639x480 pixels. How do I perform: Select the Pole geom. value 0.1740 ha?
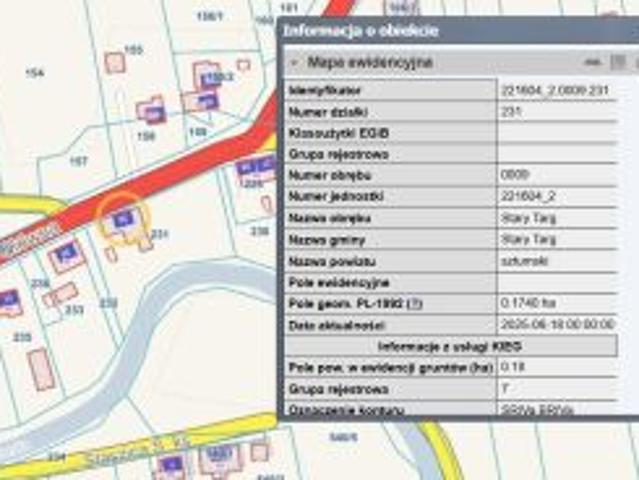(528, 303)
